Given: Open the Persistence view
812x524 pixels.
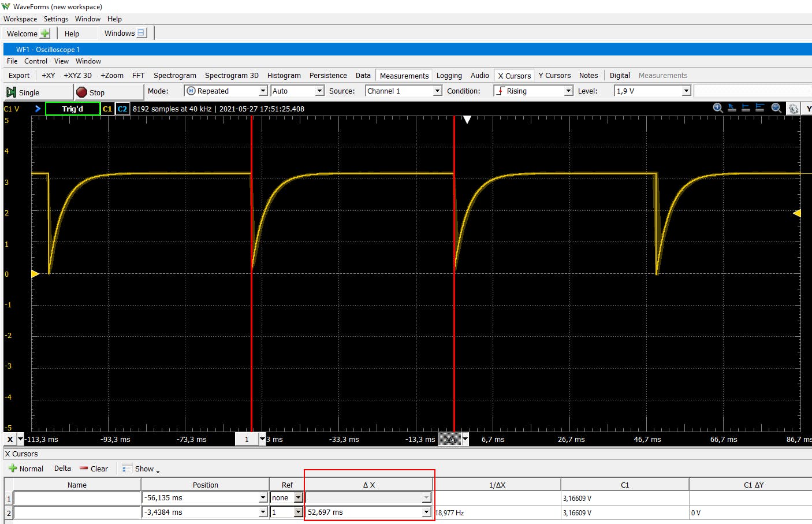Looking at the screenshot, I should pyautogui.click(x=328, y=76).
